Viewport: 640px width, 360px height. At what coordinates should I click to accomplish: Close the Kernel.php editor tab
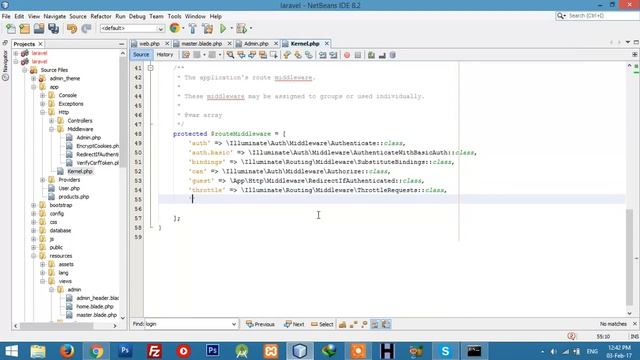(x=327, y=44)
